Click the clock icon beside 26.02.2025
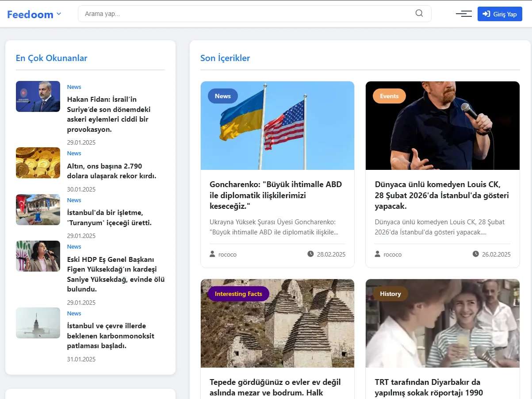The image size is (532, 399). coord(475,254)
